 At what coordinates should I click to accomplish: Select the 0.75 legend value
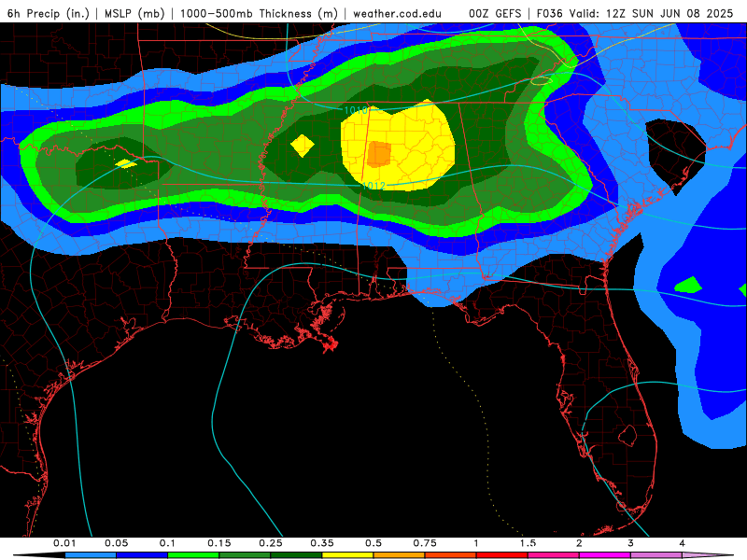pyautogui.click(x=425, y=543)
